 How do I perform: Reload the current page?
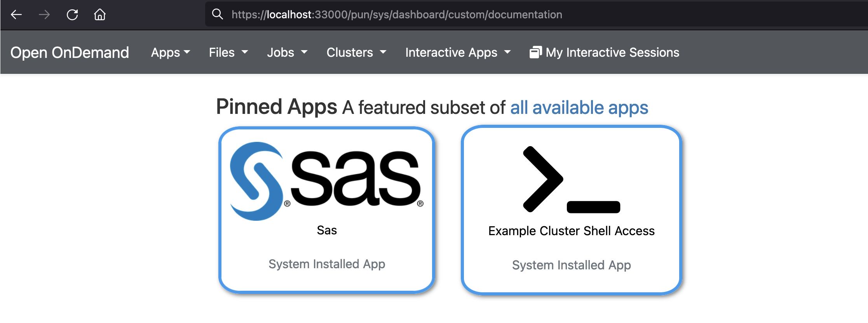click(72, 15)
